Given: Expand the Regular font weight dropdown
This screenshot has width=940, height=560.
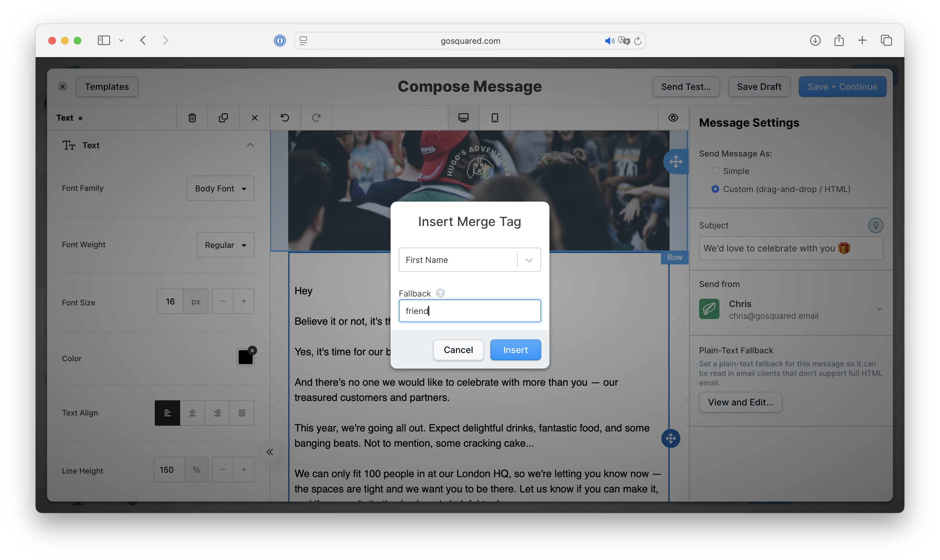Looking at the screenshot, I should [x=225, y=245].
